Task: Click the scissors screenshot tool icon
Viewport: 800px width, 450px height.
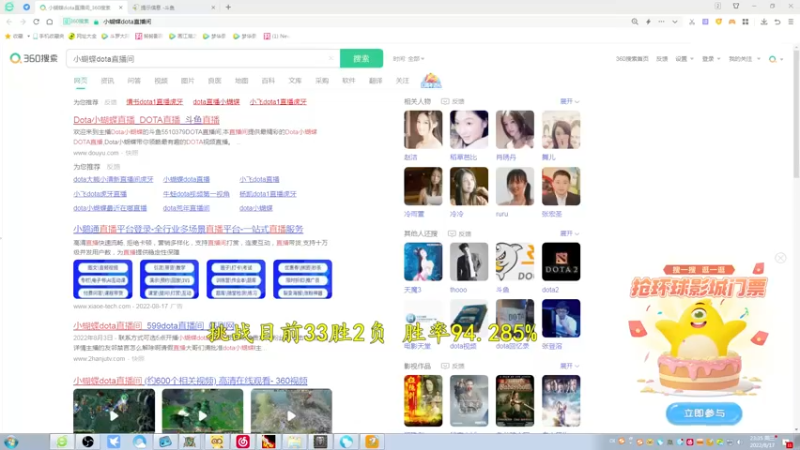Action: [x=692, y=22]
